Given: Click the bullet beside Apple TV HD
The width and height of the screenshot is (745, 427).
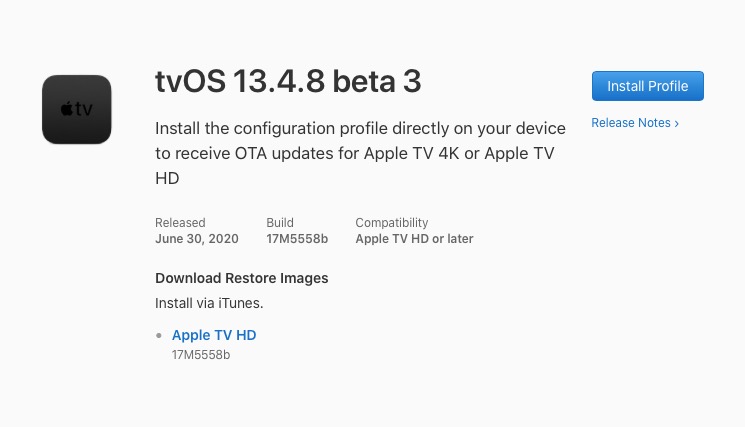Looking at the screenshot, I should coord(159,336).
